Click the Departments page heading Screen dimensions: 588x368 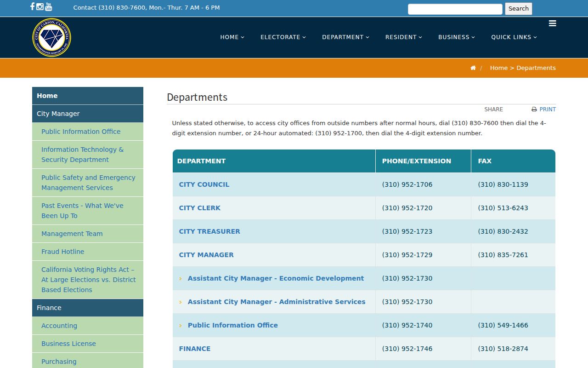click(197, 98)
